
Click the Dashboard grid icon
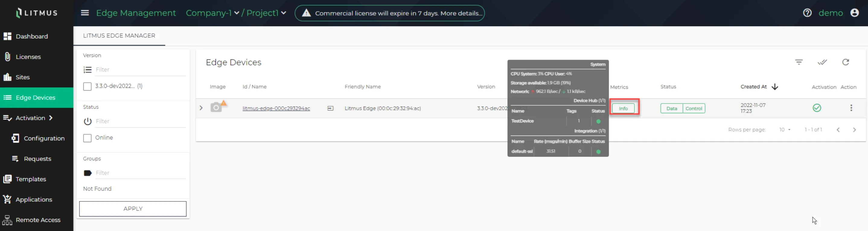pos(8,37)
